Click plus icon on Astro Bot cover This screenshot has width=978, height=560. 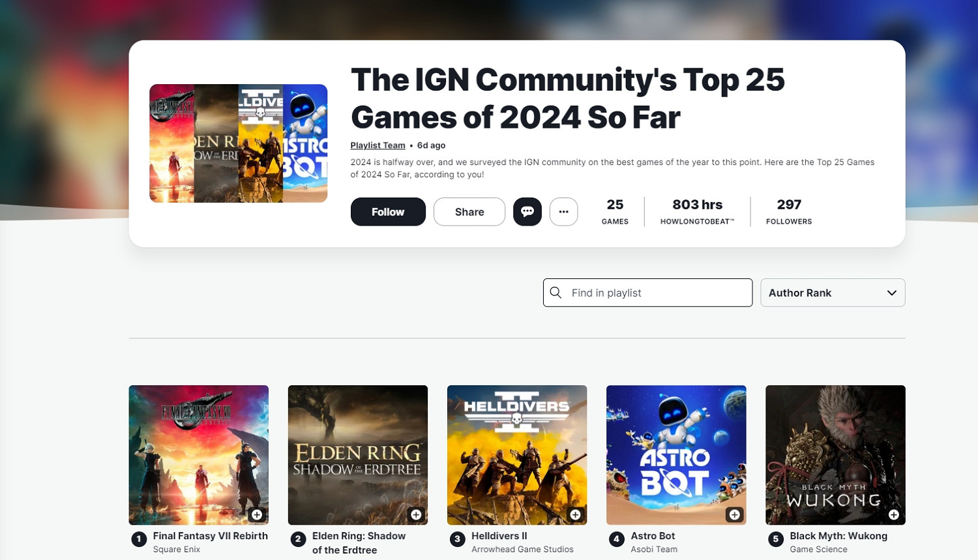734,515
